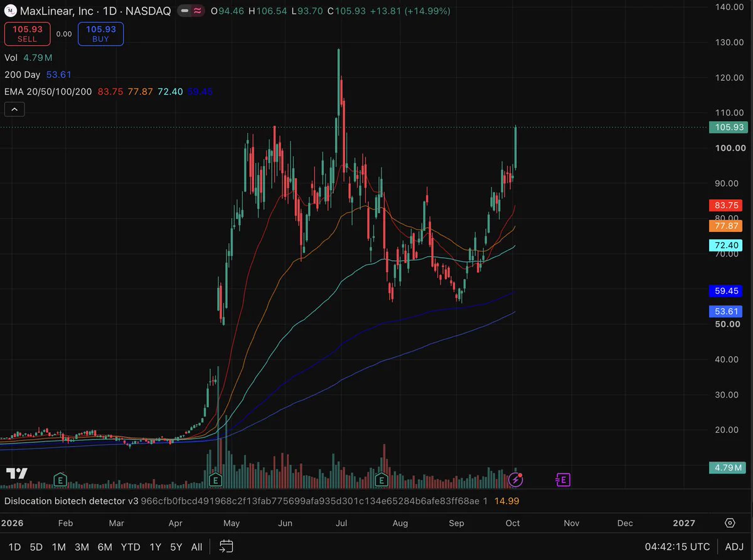Viewport: 753px width, 560px height.
Task: Click the gray dash market status icon
Action: 184,11
